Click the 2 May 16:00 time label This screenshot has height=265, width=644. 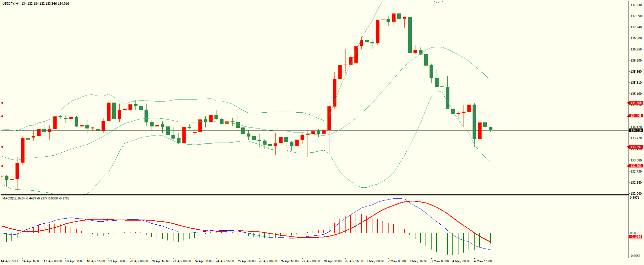coord(418,261)
